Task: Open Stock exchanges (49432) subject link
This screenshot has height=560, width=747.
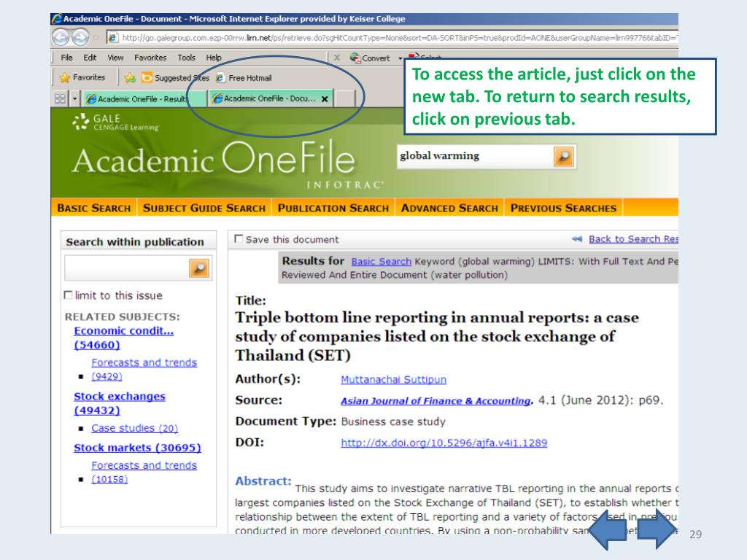Action: click(120, 403)
